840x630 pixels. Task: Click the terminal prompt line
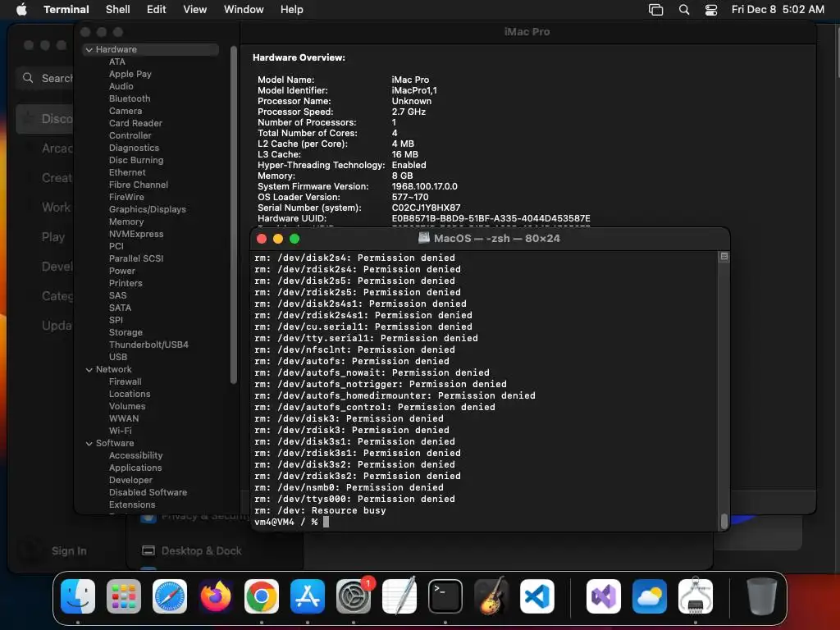click(291, 522)
